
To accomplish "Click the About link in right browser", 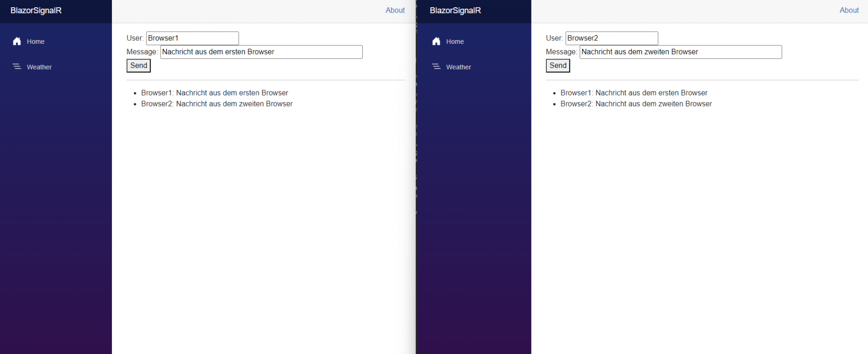I will (x=849, y=10).
